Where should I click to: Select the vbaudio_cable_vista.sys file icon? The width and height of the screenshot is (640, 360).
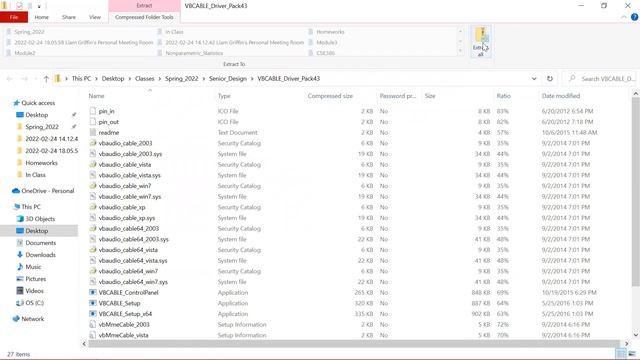93,175
